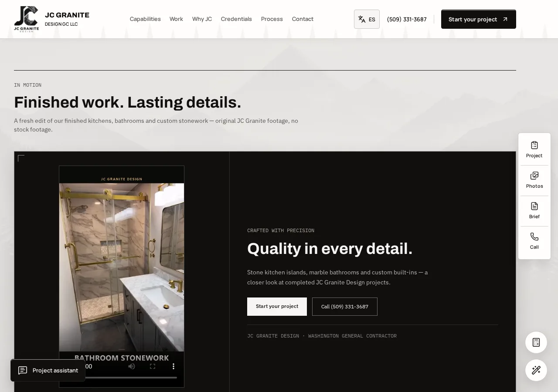Open the Why JC section
558x392 pixels.
(202, 19)
